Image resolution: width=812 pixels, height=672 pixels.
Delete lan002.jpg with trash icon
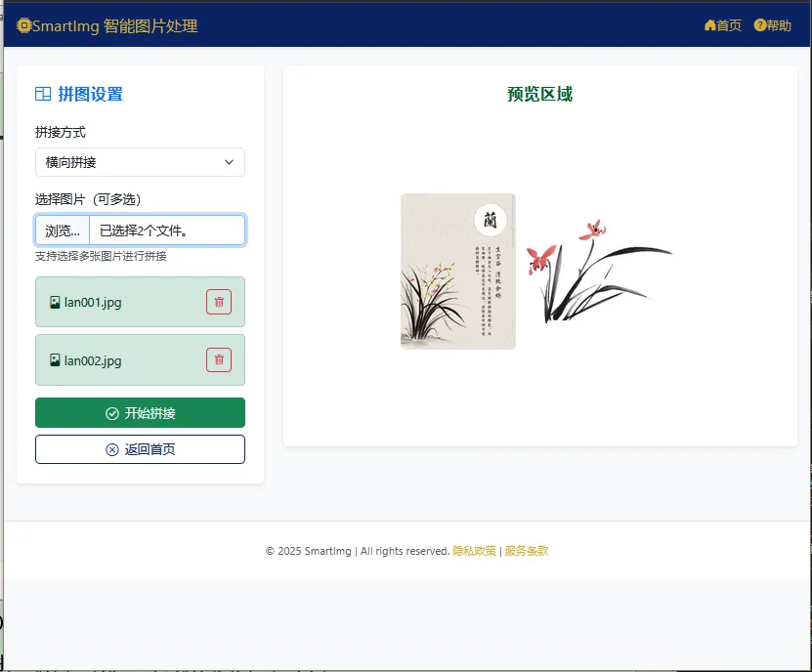[219, 359]
